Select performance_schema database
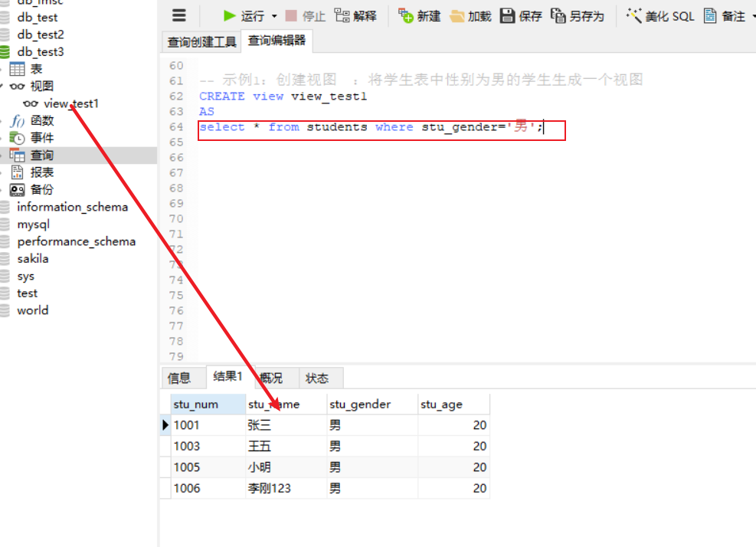 point(76,241)
